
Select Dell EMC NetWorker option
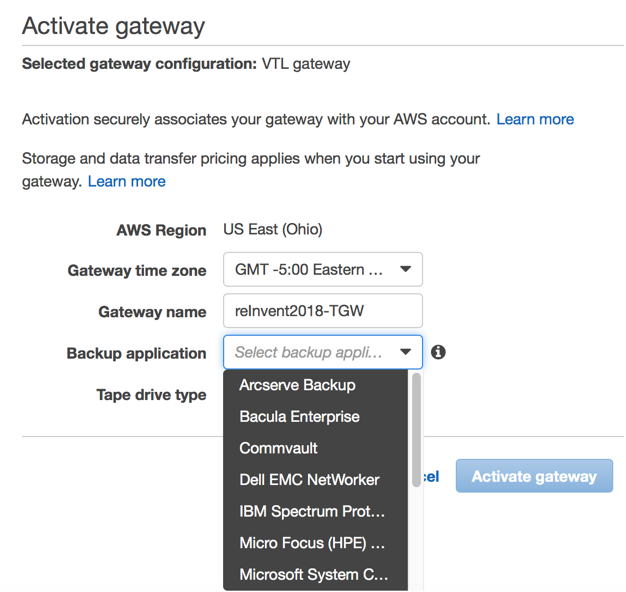click(309, 480)
